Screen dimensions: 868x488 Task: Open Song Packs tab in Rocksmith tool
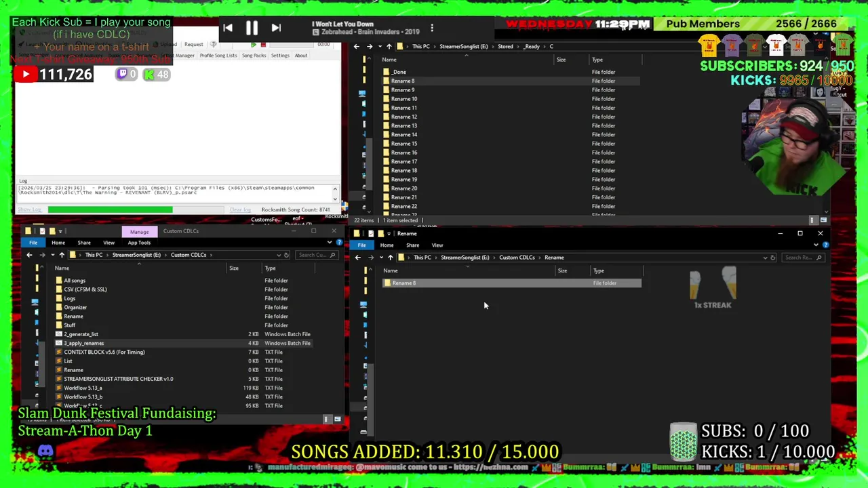pos(254,56)
